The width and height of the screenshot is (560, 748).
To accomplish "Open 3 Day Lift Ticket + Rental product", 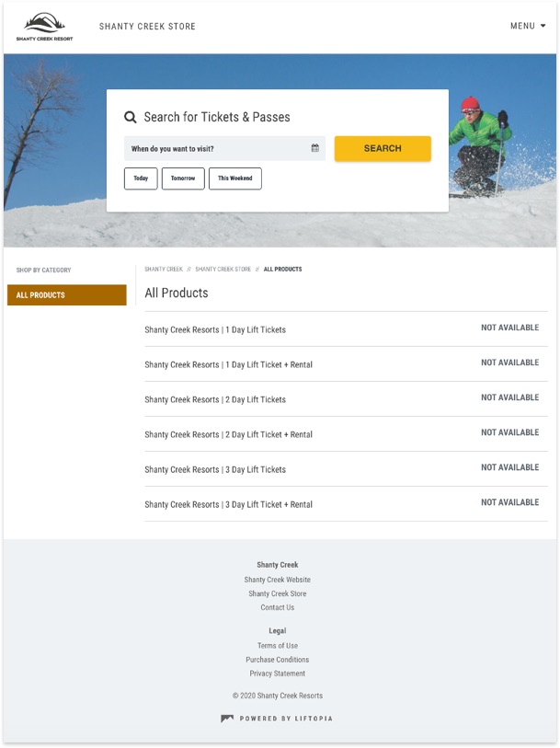I will (x=228, y=504).
